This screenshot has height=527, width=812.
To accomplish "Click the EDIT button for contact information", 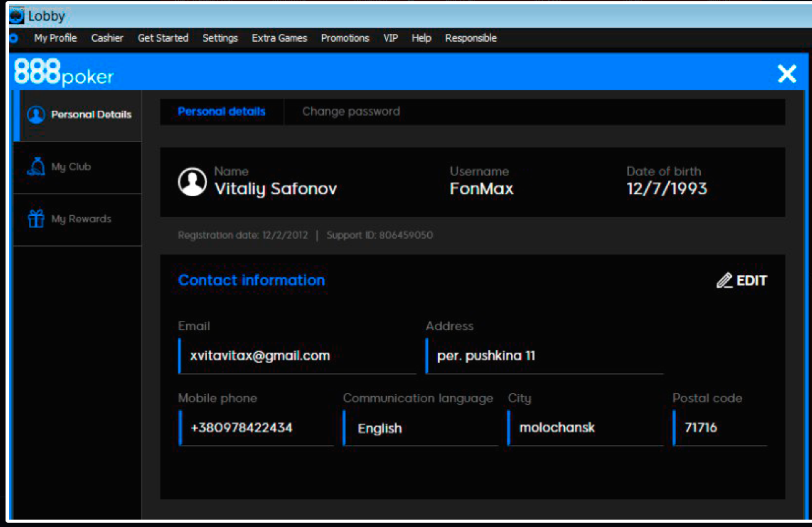I will click(742, 280).
